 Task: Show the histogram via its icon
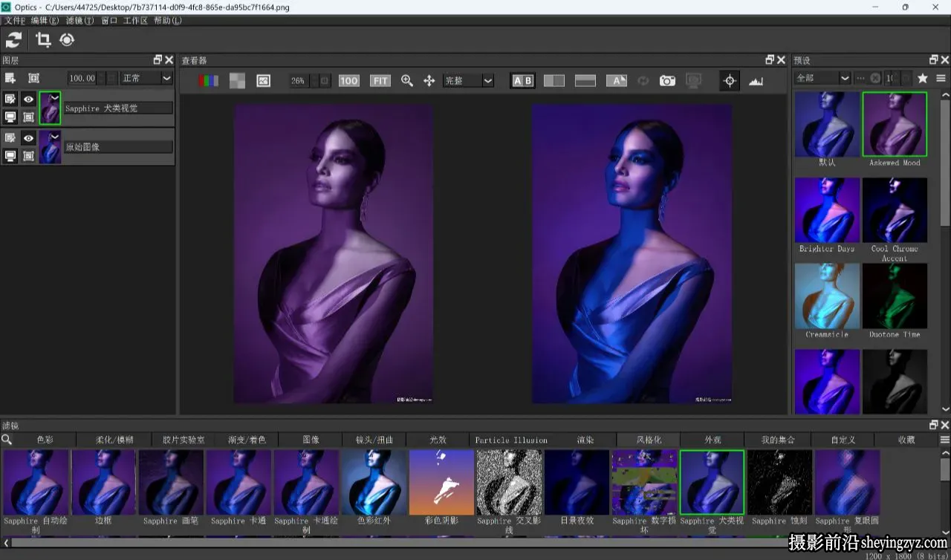(x=756, y=81)
